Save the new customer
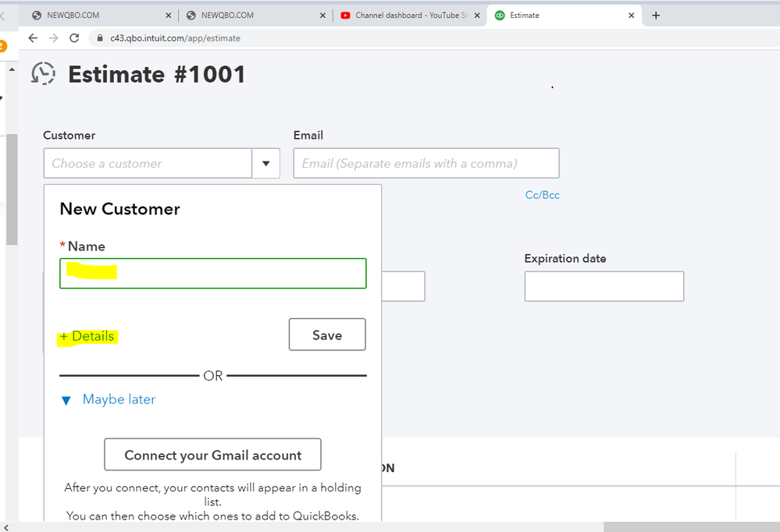This screenshot has width=780, height=532. pyautogui.click(x=327, y=335)
